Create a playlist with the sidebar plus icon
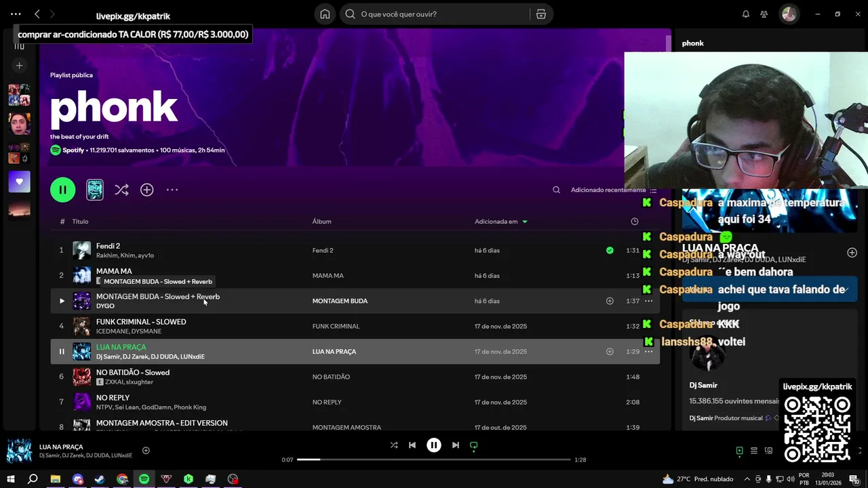868x488 pixels. click(x=19, y=66)
